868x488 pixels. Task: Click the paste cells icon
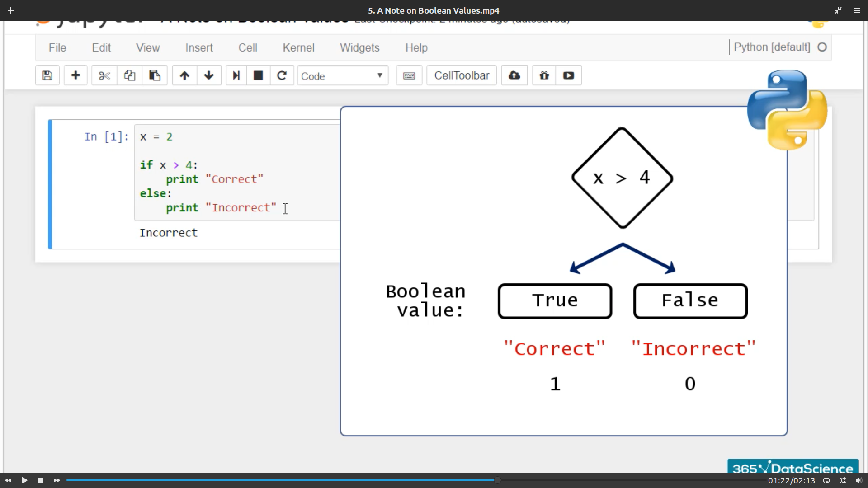point(155,75)
